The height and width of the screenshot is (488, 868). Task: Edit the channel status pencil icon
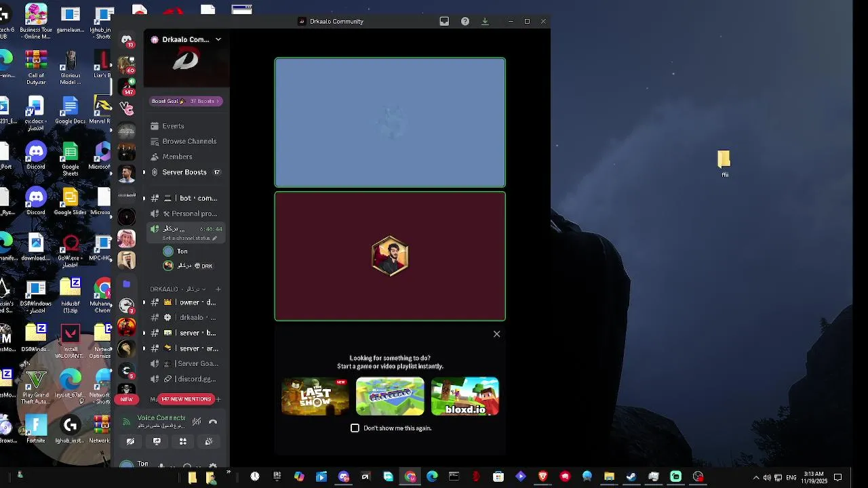click(215, 239)
